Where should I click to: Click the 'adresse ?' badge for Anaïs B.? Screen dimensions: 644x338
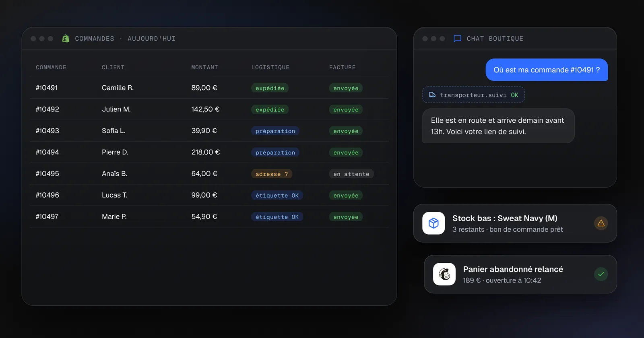(x=272, y=174)
